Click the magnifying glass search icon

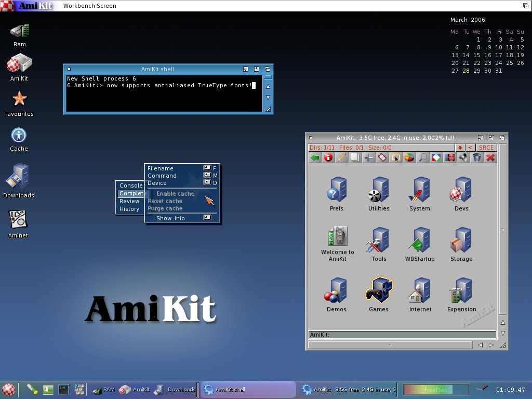423,157
